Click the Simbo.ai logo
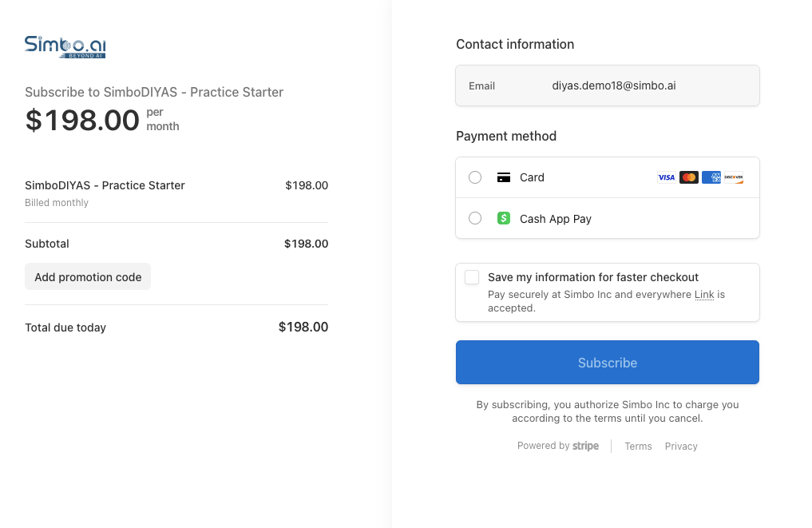The height and width of the screenshot is (528, 812). pyautogui.click(x=65, y=46)
